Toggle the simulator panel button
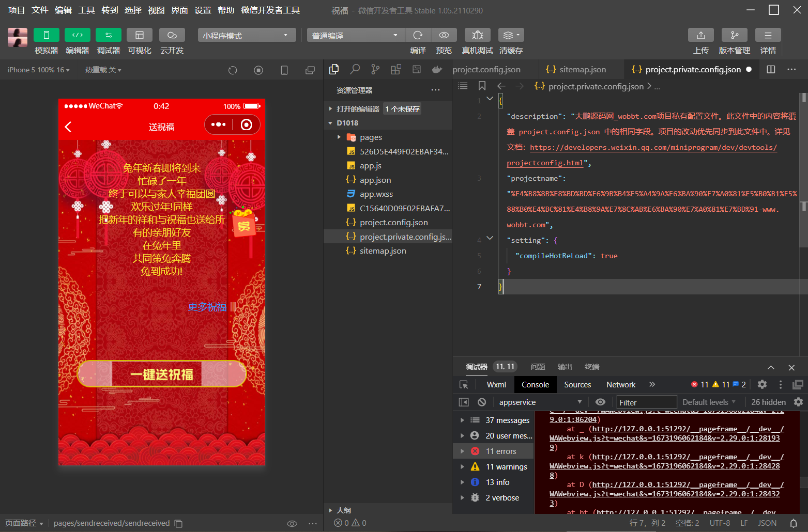The image size is (808, 532). coord(46,35)
